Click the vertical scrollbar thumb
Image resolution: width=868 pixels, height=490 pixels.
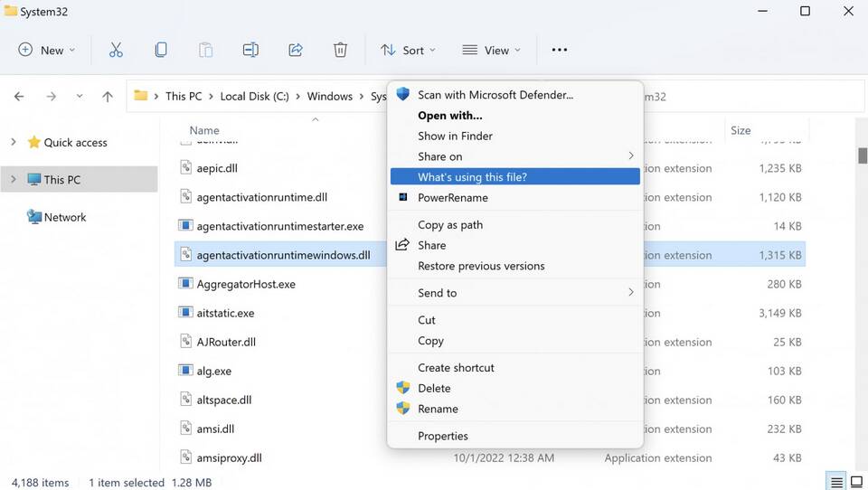863,155
